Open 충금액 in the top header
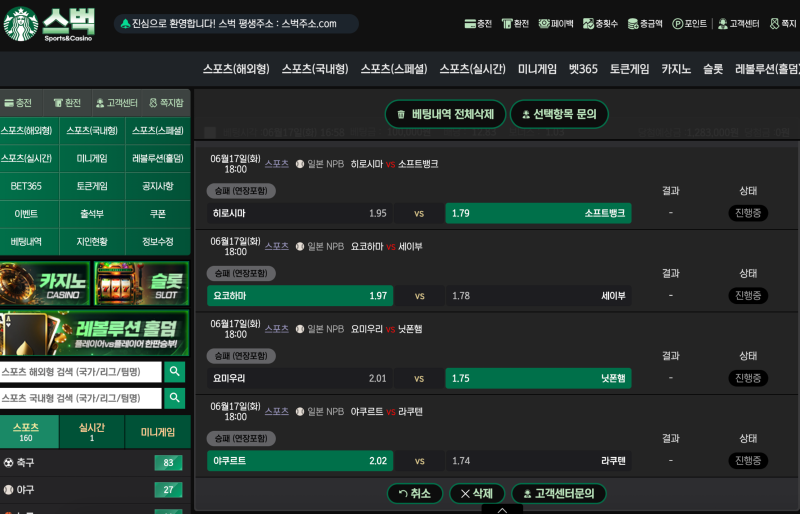The height and width of the screenshot is (514, 800). pos(645,23)
